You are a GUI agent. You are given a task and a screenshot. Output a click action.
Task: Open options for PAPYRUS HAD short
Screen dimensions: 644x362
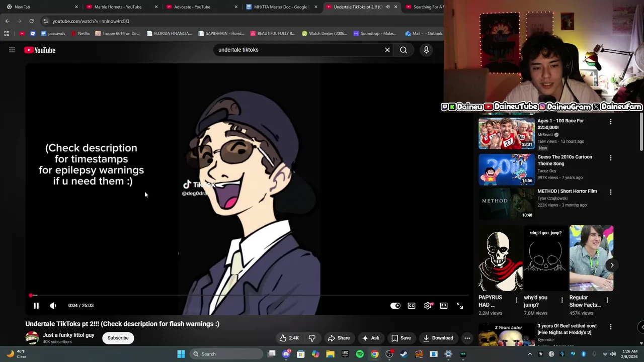pyautogui.click(x=516, y=300)
